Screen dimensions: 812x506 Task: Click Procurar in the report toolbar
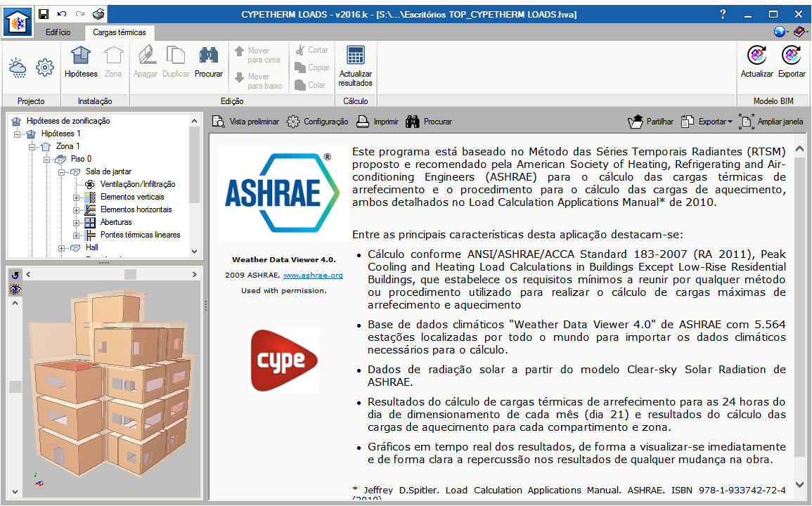tap(429, 122)
